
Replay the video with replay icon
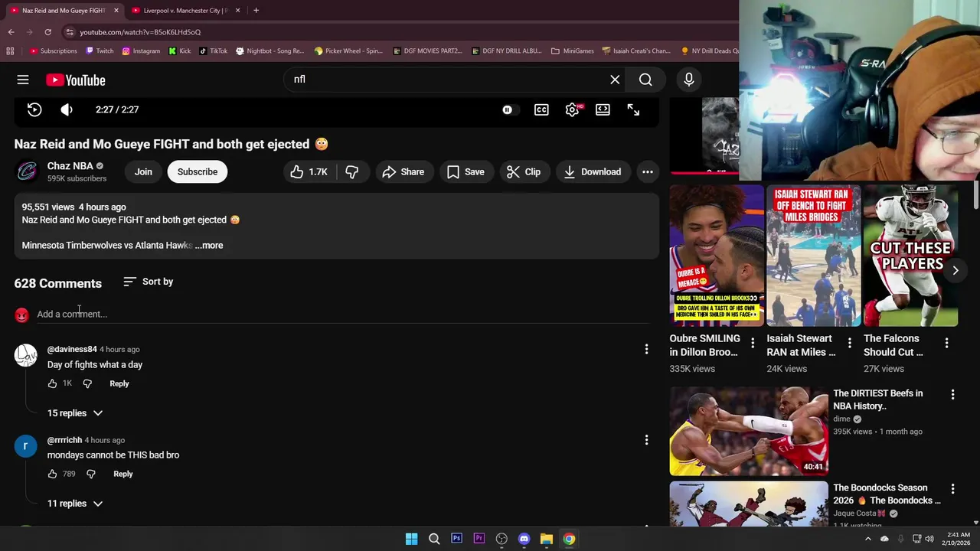pyautogui.click(x=34, y=109)
